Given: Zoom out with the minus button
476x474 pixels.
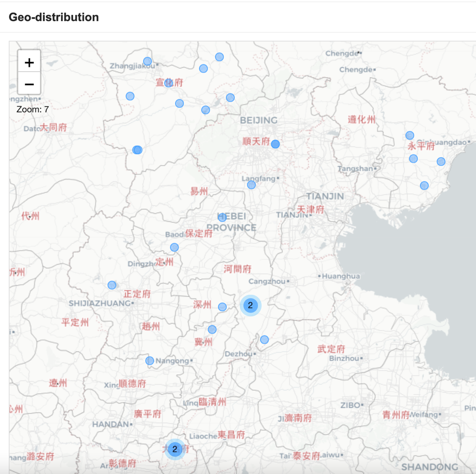Looking at the screenshot, I should click(x=29, y=84).
